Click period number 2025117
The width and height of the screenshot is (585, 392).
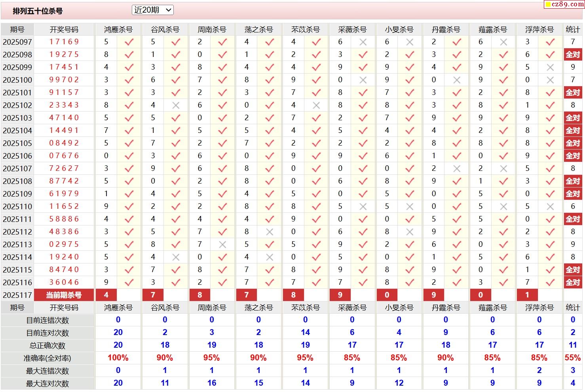click(17, 295)
